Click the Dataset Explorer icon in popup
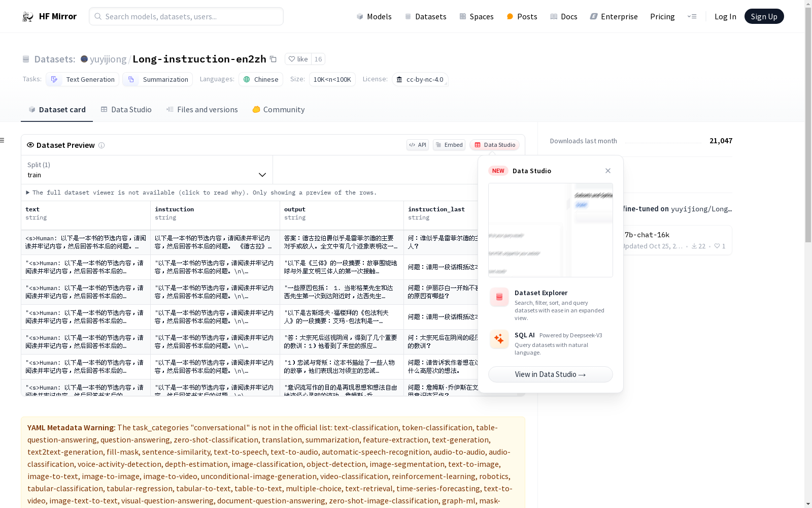The width and height of the screenshot is (812, 508). tap(499, 297)
